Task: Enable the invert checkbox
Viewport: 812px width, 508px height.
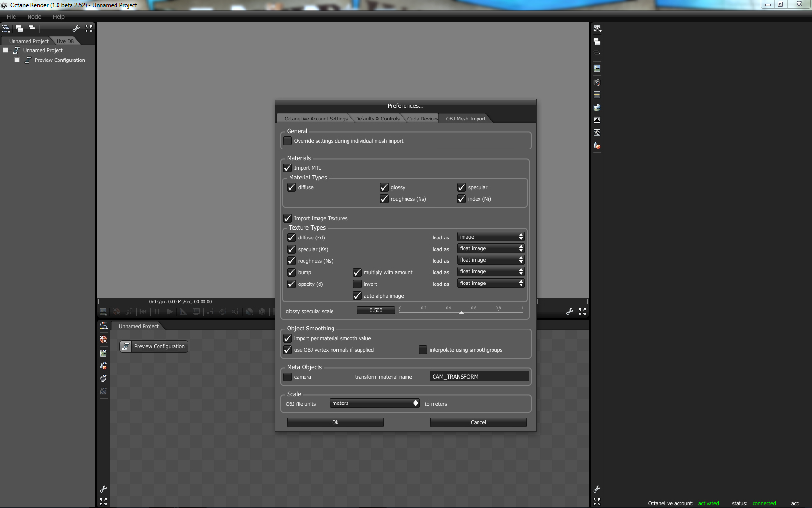Action: (x=357, y=284)
